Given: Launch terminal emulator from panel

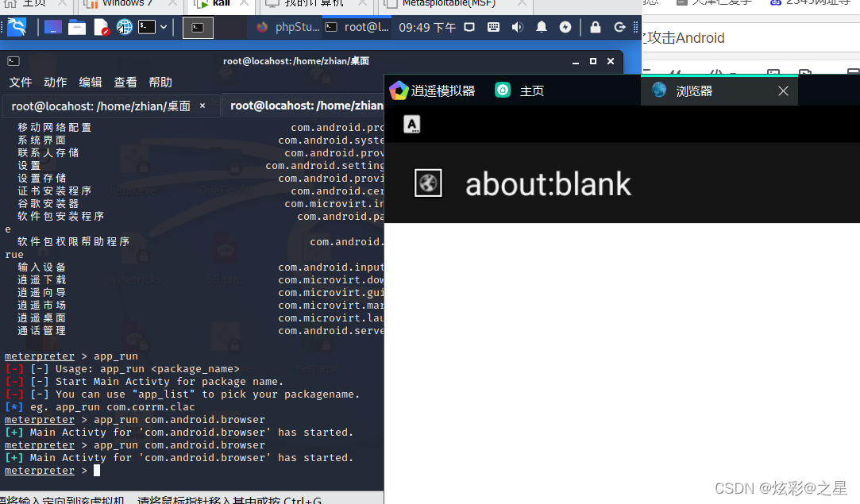Looking at the screenshot, I should coord(146,27).
